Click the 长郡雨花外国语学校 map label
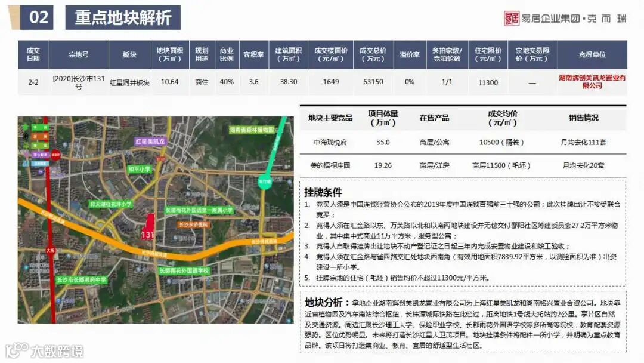The width and height of the screenshot is (644, 363). point(184,271)
